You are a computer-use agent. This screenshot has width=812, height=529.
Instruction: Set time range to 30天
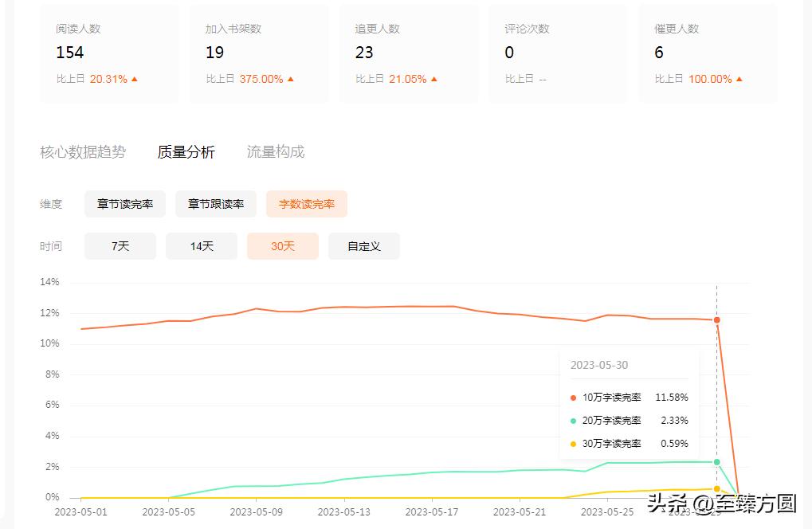(x=283, y=246)
